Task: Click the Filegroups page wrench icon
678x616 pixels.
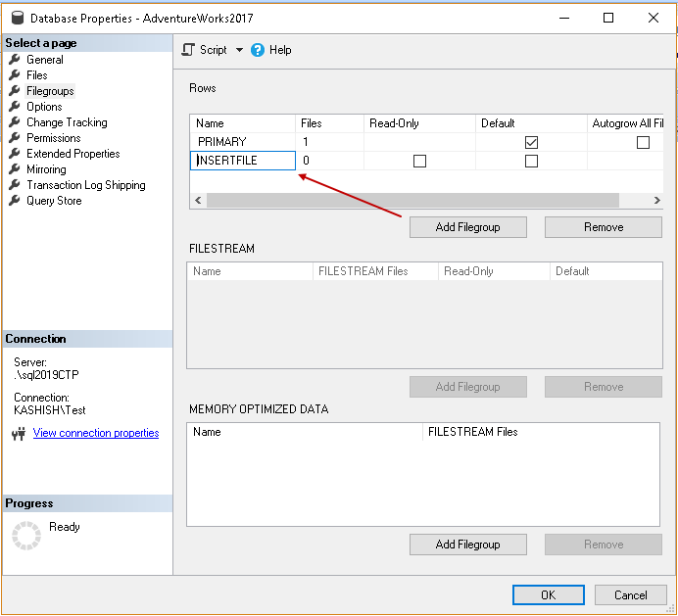Action: (x=15, y=91)
